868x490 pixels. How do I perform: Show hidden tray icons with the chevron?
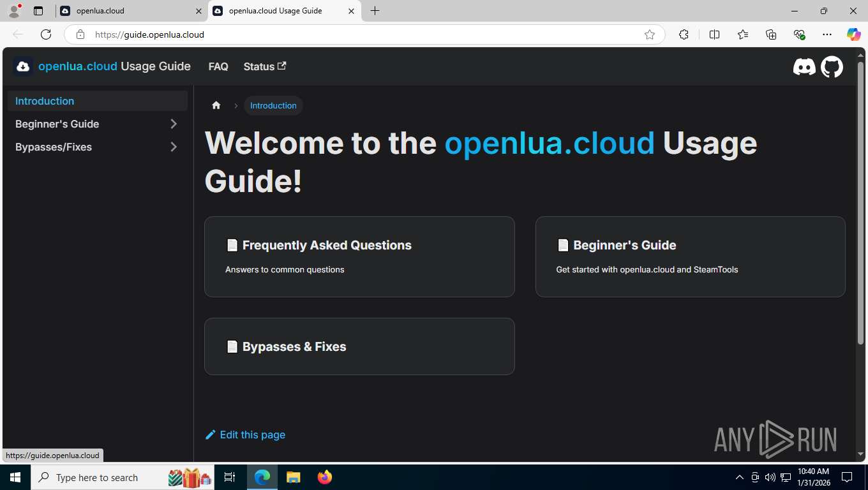[x=740, y=477]
